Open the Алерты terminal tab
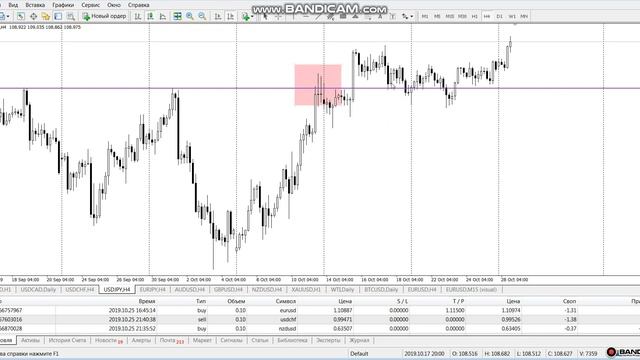The width and height of the screenshot is (640, 360). (141, 340)
